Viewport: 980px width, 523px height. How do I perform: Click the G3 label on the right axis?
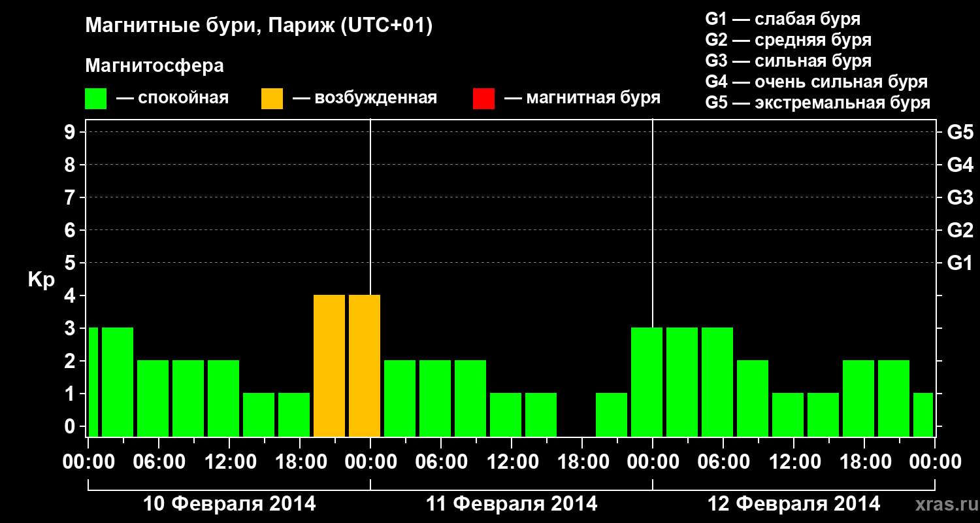click(x=960, y=197)
